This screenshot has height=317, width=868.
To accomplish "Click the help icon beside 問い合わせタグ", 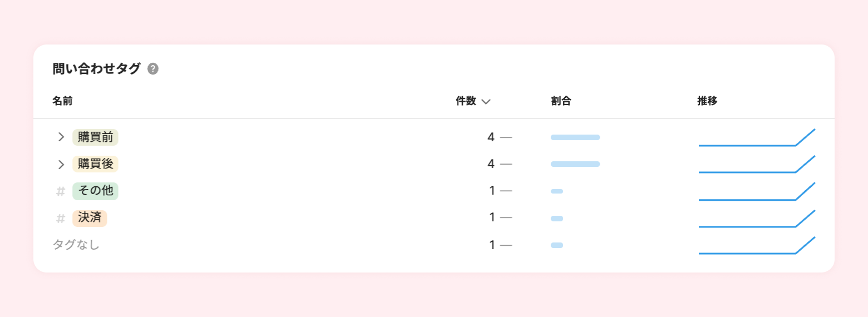I will (153, 69).
